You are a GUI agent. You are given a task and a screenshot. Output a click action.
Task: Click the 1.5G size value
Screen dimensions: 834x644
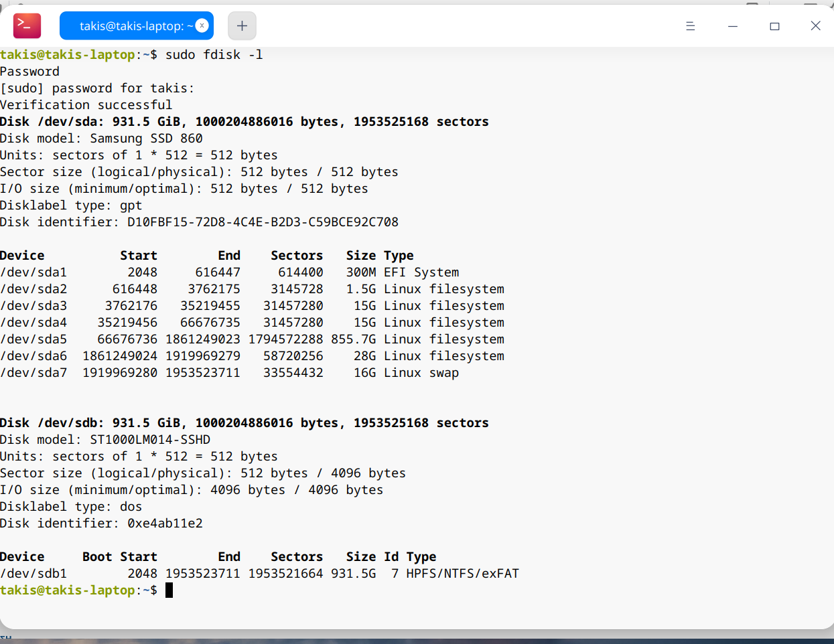[x=361, y=289]
